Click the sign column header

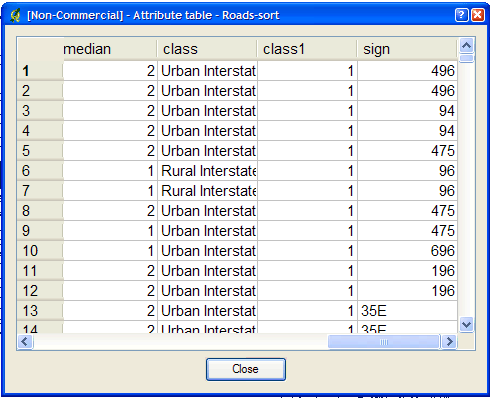(407, 49)
